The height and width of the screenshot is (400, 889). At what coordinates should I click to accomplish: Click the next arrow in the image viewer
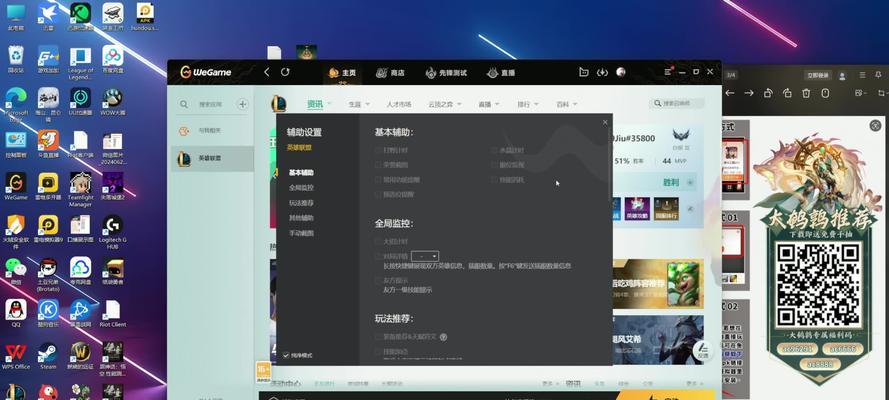tap(749, 93)
